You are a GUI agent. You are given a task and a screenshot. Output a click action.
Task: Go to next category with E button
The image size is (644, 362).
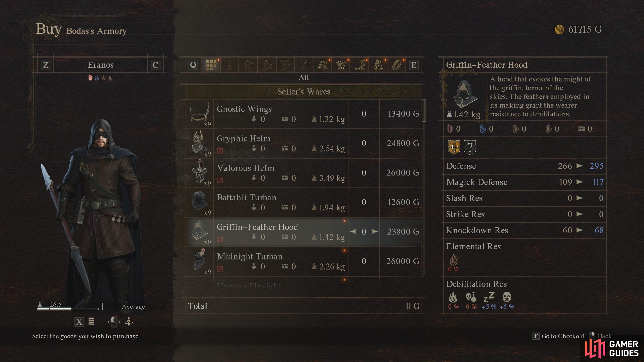tap(414, 65)
